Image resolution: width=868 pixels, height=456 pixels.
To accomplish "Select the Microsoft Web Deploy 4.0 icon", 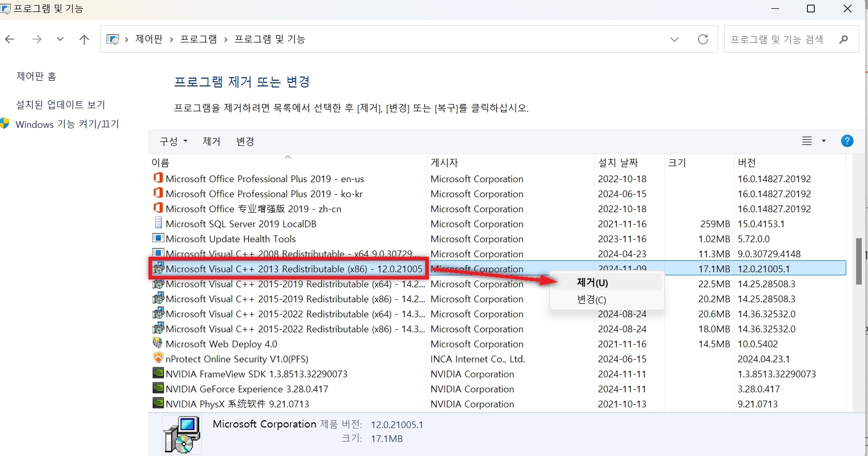I will point(158,343).
